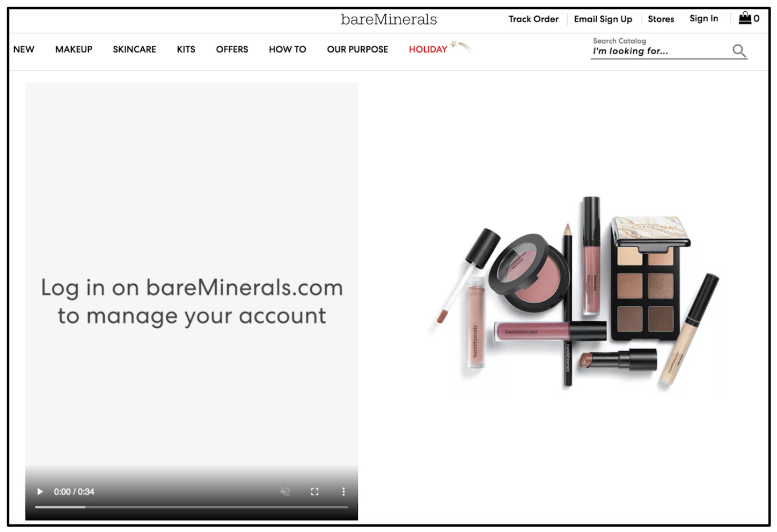This screenshot has width=777, height=532.
Task: Click the Email Sign Up link
Action: (603, 19)
